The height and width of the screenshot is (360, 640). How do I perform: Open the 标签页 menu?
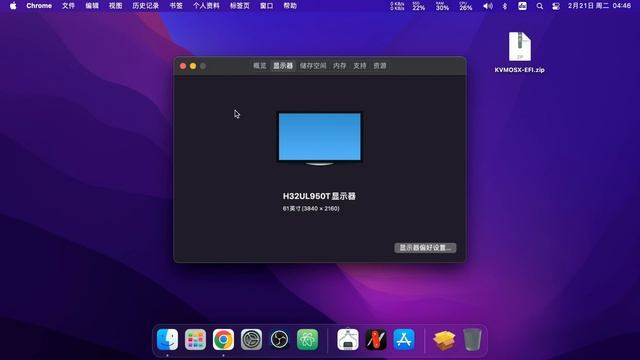click(x=240, y=6)
